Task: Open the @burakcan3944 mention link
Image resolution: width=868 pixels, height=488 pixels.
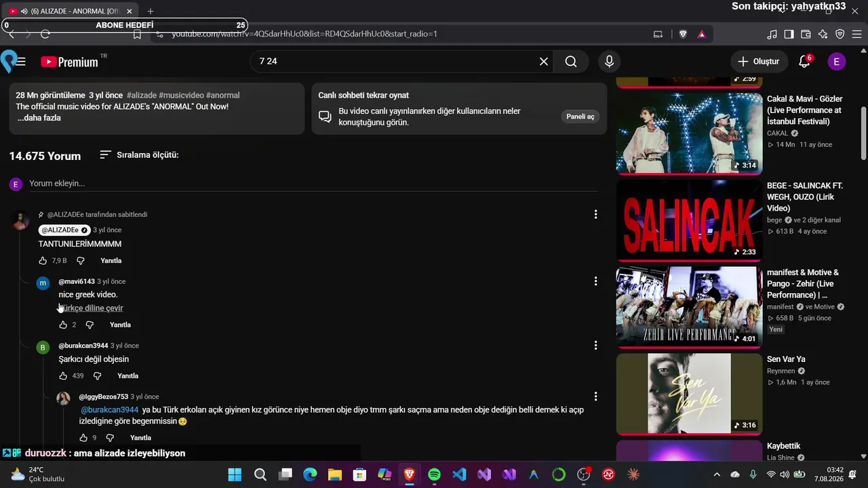Action: [110, 410]
